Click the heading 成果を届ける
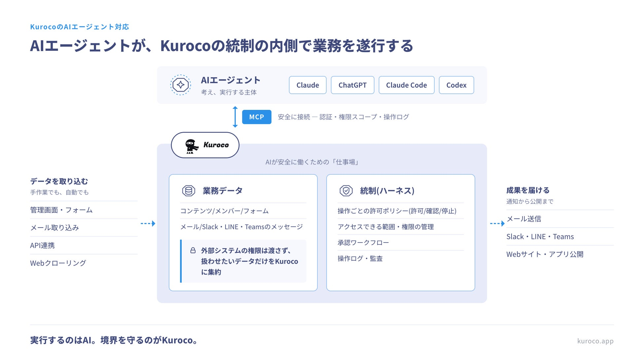This screenshot has width=644, height=360. (x=528, y=190)
